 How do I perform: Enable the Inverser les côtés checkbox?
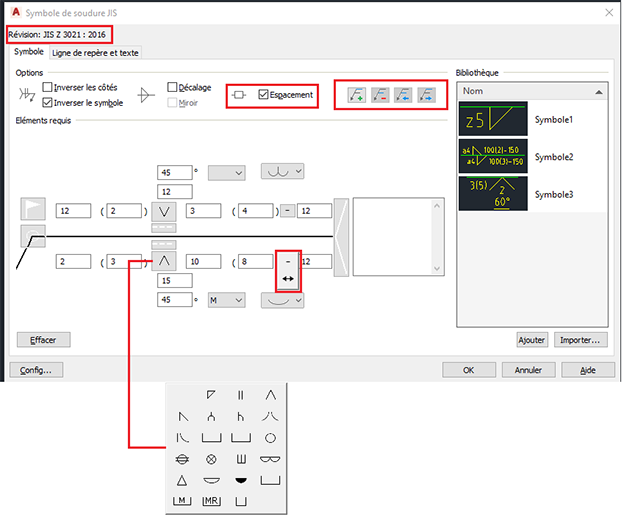(x=47, y=87)
